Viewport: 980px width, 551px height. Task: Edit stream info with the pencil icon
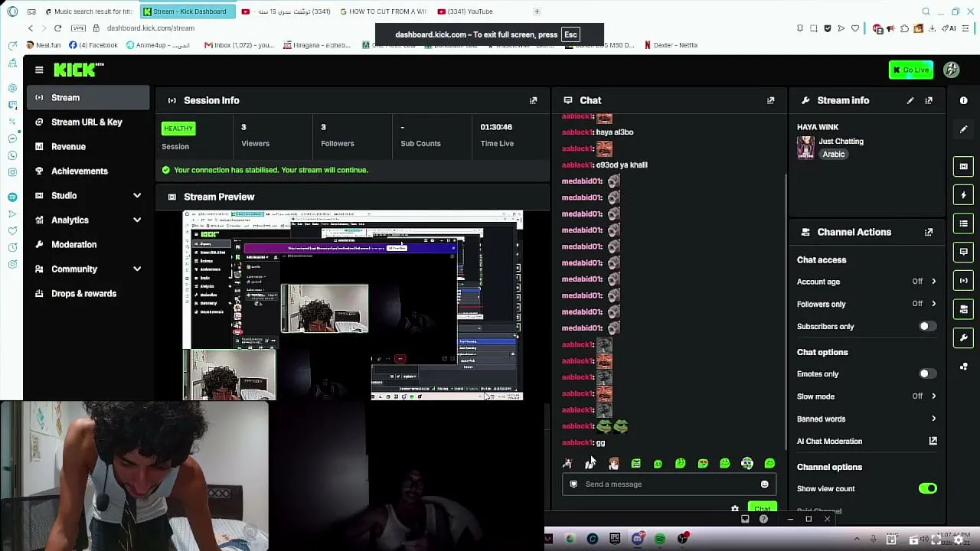click(x=910, y=100)
